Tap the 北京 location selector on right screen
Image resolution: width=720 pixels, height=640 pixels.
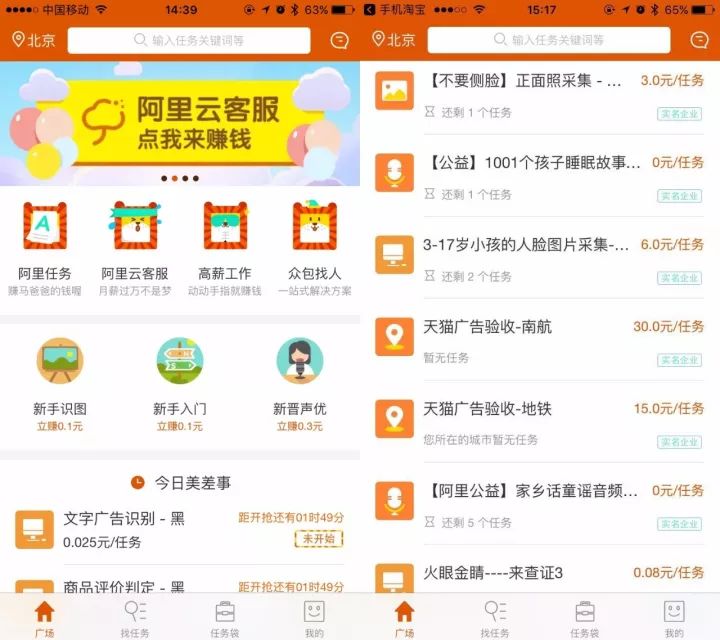394,39
